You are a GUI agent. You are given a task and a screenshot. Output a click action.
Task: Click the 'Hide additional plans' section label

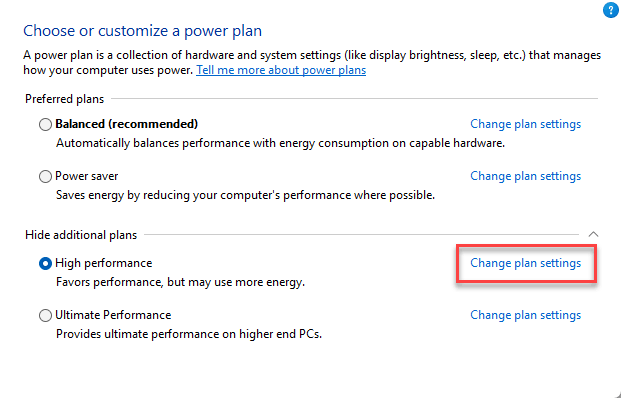coord(81,235)
